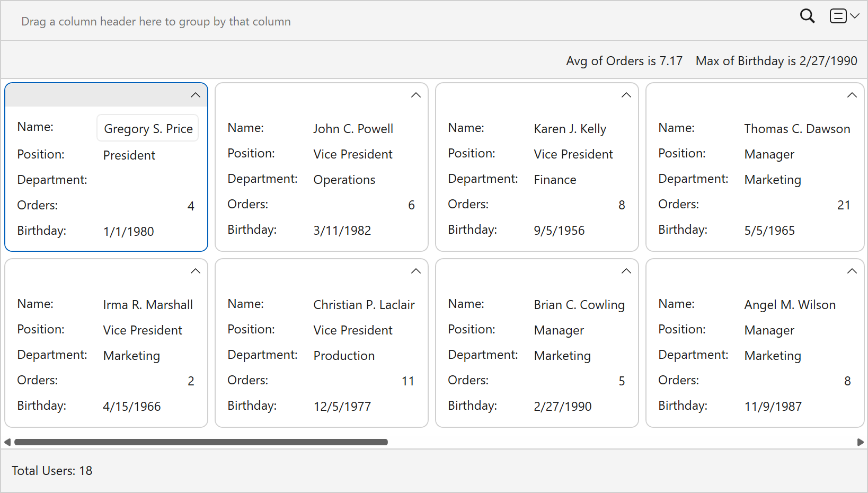
Task: Collapse Angel M. Wilson card
Action: [x=852, y=271]
